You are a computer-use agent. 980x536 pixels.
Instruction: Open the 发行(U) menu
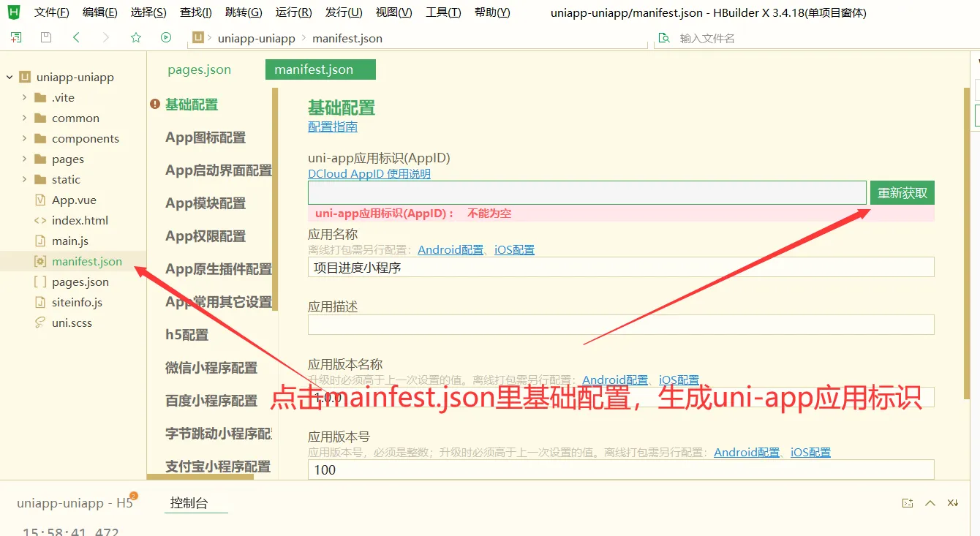[x=344, y=12]
